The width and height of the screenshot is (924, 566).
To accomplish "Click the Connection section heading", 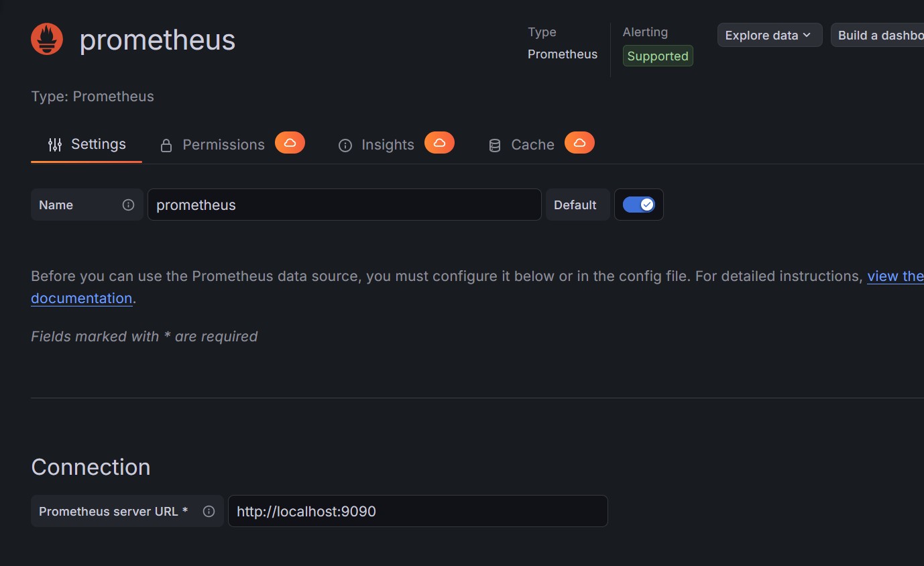I will coord(91,467).
